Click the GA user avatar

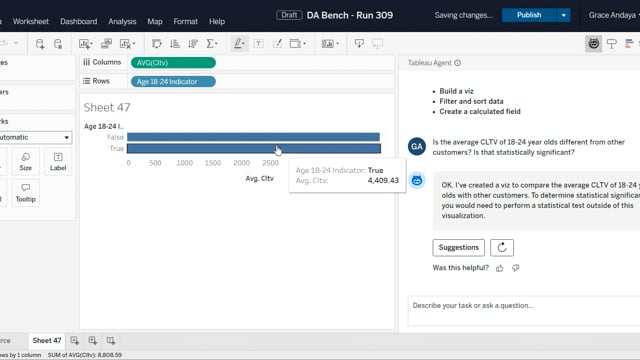pyautogui.click(x=417, y=147)
